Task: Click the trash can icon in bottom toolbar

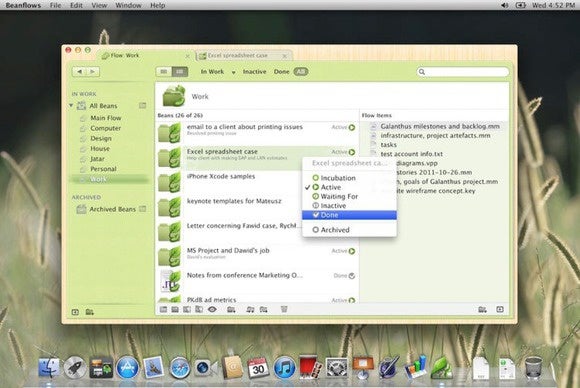Action: 284,309
